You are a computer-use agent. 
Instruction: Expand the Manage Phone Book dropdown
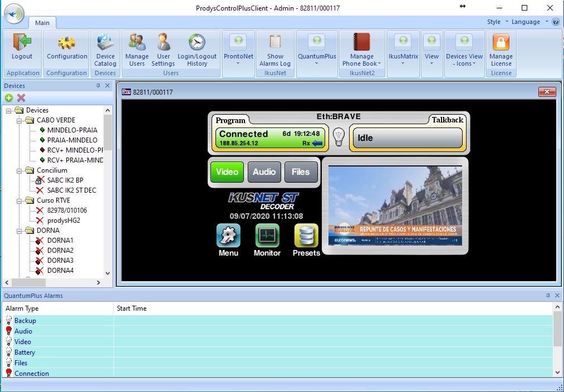click(x=362, y=63)
